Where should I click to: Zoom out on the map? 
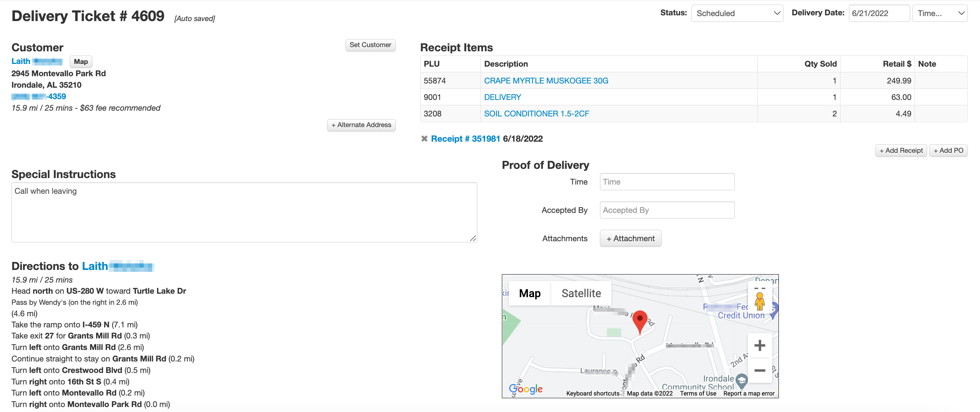[x=759, y=370]
